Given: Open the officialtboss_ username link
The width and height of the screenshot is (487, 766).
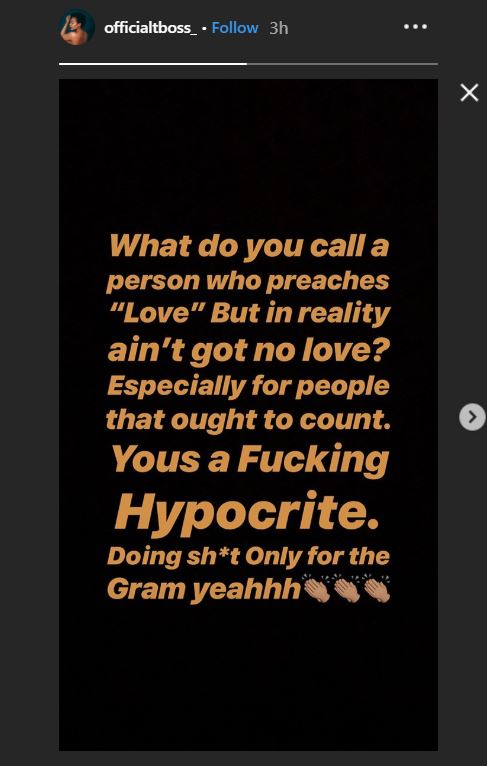Looking at the screenshot, I should 150,28.
